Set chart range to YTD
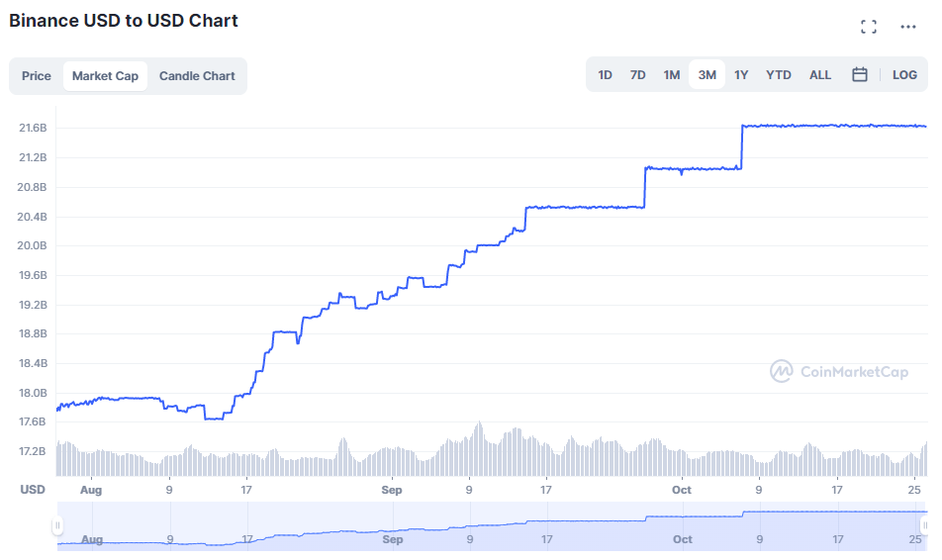This screenshot has width=942, height=560. click(x=779, y=75)
